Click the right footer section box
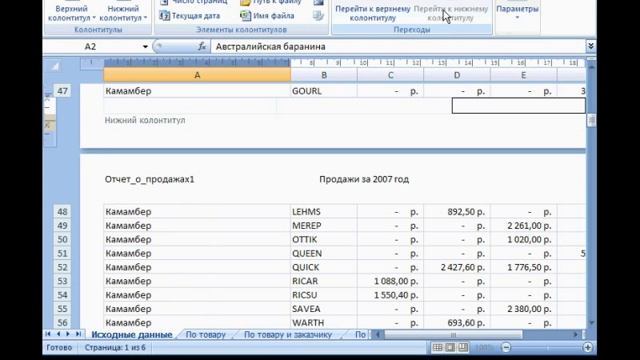Viewport: 640px width, 360px height. click(518, 106)
